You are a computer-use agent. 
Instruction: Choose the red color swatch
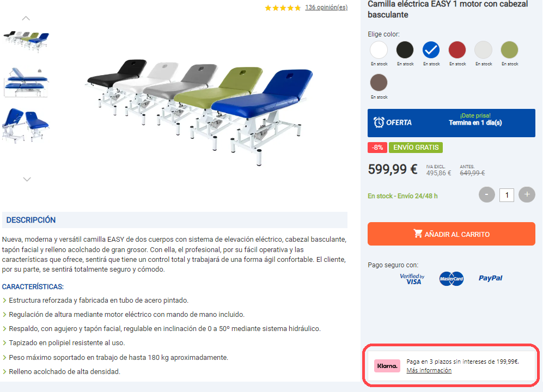[x=457, y=50]
